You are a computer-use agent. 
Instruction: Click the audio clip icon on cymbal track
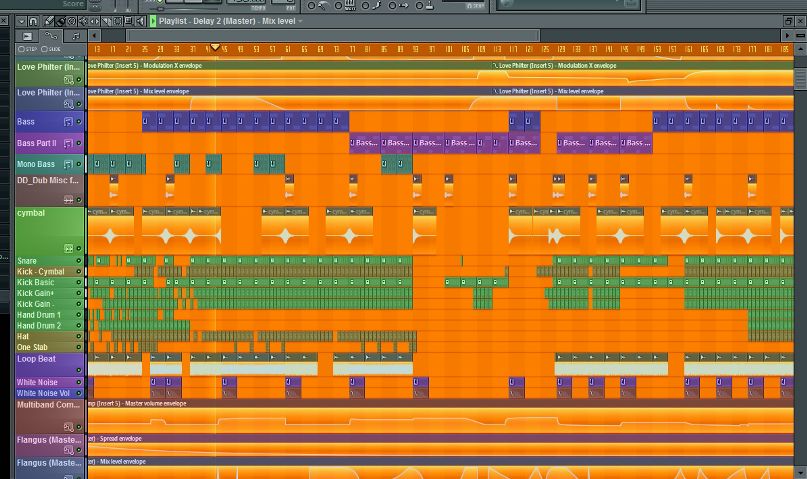click(x=68, y=249)
